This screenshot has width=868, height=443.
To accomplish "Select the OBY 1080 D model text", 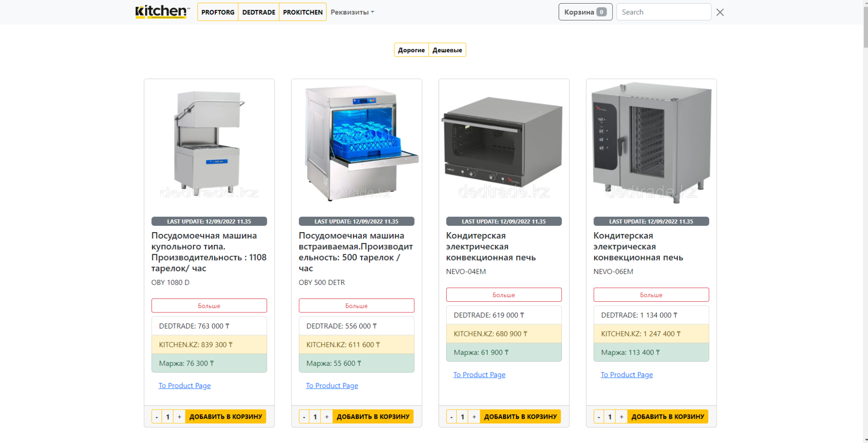I will [x=170, y=283].
